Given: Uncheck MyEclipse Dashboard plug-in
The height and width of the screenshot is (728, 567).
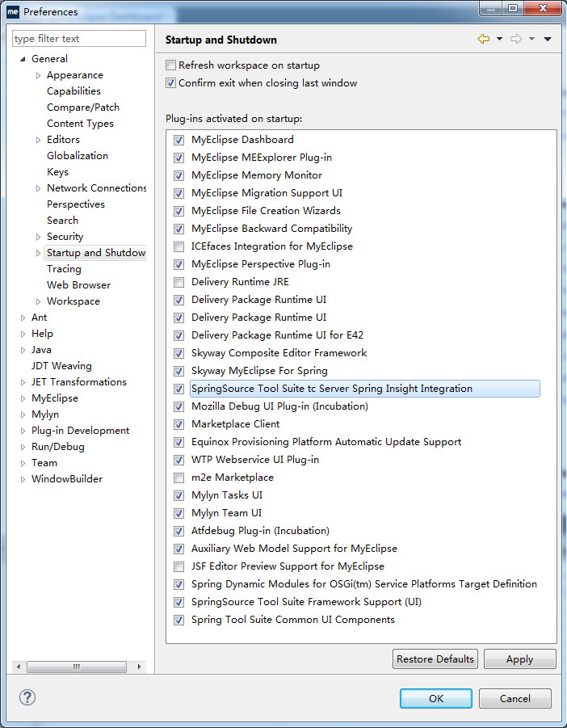Looking at the screenshot, I should pyautogui.click(x=178, y=140).
